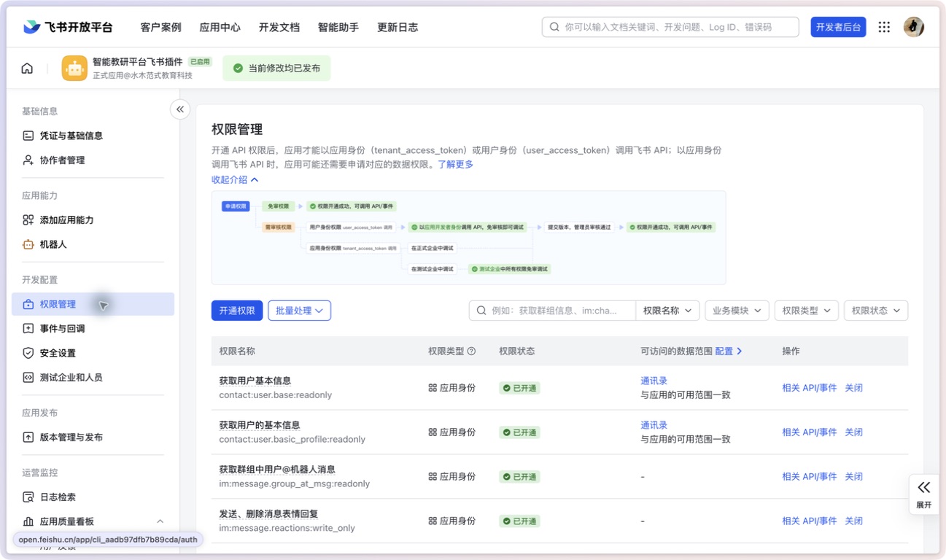The image size is (946, 560).
Task: Open 相关 API/事件 for im:message.reactions:write_only
Action: [809, 521]
